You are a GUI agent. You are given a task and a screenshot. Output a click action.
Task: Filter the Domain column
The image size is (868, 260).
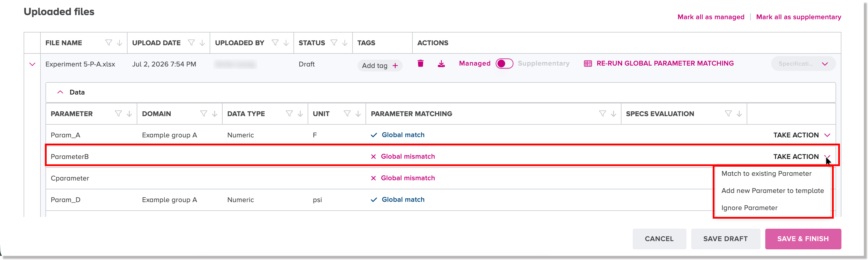click(203, 114)
